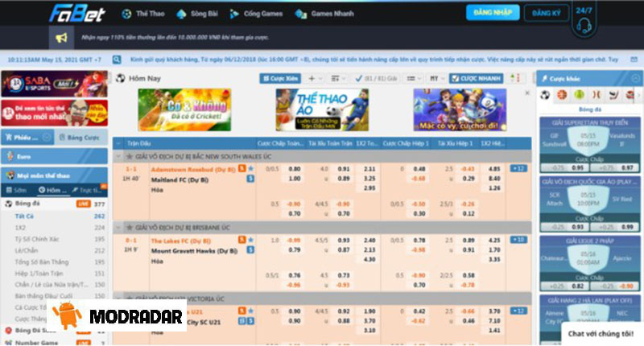Open the Thể Thao menu
644x346 pixels.
coord(143,14)
